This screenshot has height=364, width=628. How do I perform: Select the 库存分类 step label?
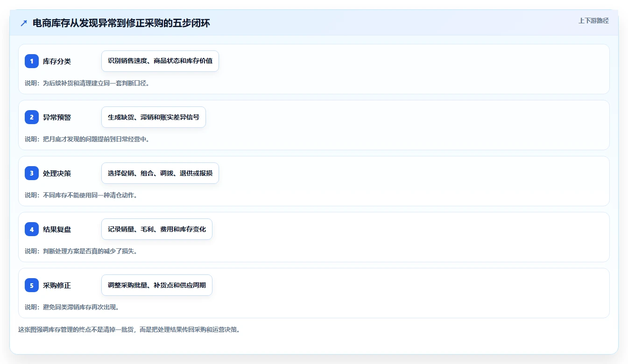pos(57,61)
